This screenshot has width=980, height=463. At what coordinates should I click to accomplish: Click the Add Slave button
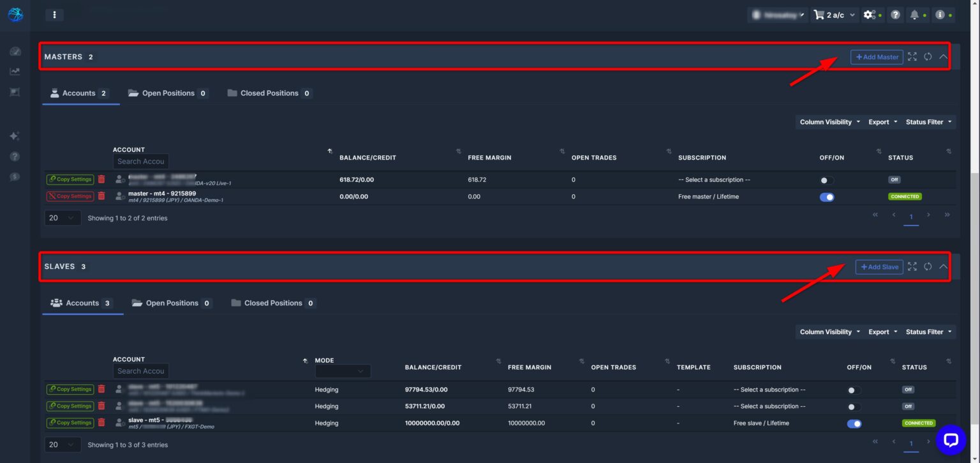click(x=879, y=267)
